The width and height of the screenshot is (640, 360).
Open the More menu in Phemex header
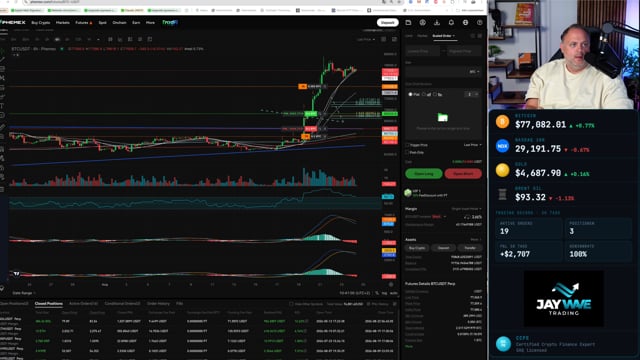(150, 23)
